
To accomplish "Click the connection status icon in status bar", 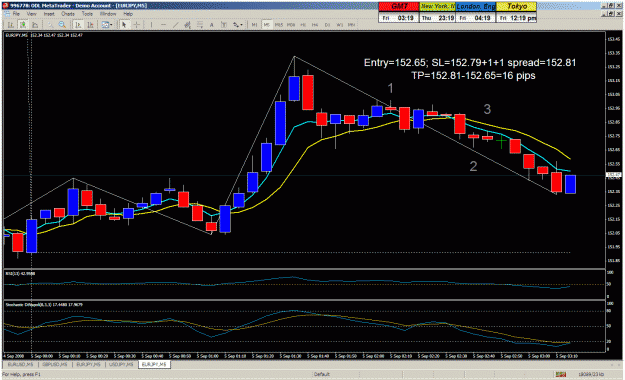I will pyautogui.click(x=561, y=374).
